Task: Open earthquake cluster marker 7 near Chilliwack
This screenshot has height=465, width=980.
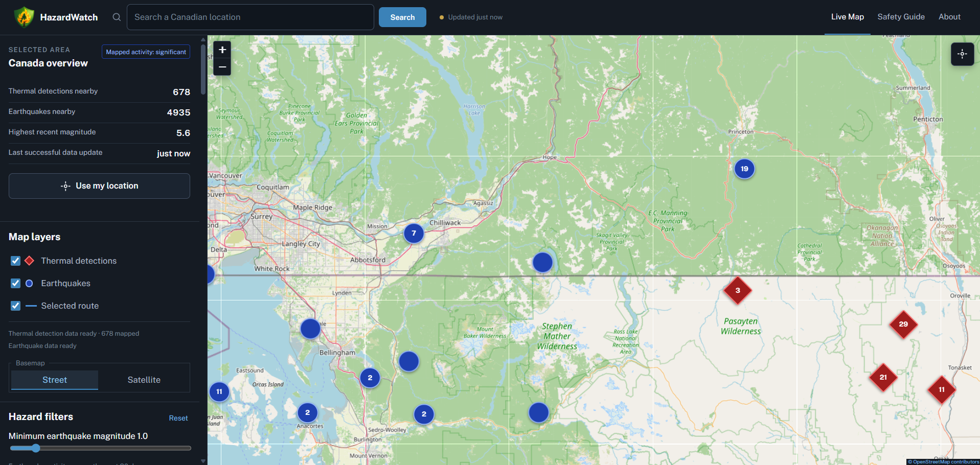Action: 414,233
